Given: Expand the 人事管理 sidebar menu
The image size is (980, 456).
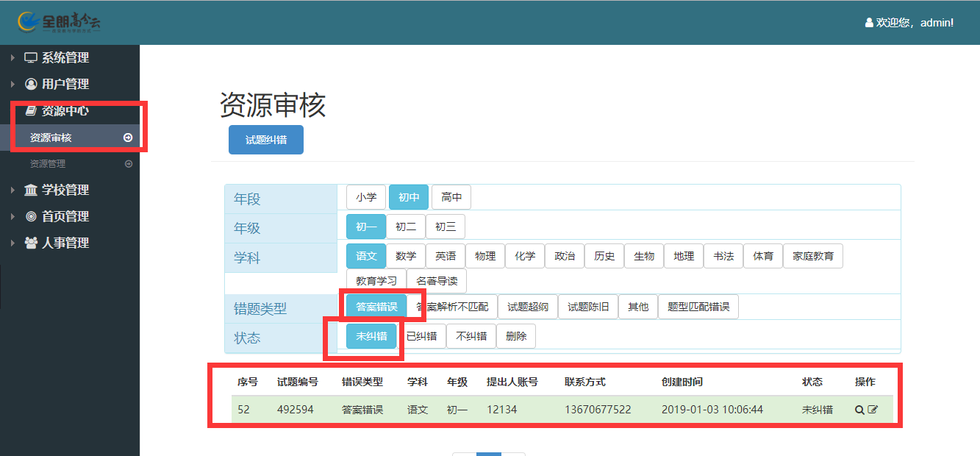Looking at the screenshot, I should click(65, 243).
